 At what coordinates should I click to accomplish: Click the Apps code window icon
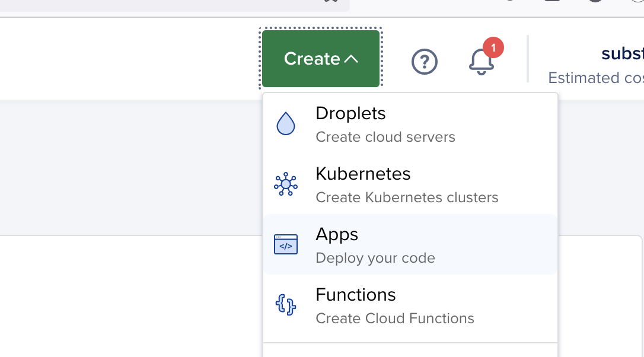pyautogui.click(x=286, y=244)
